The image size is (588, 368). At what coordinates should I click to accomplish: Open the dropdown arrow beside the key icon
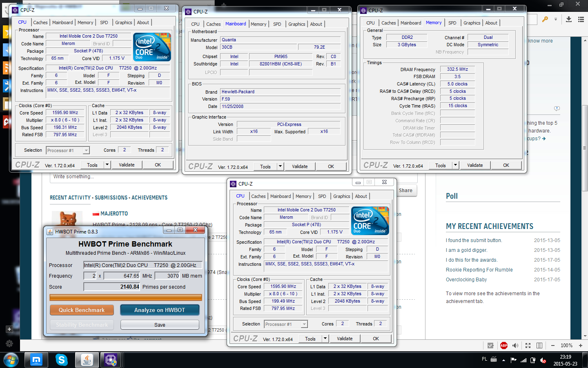[x=555, y=19]
